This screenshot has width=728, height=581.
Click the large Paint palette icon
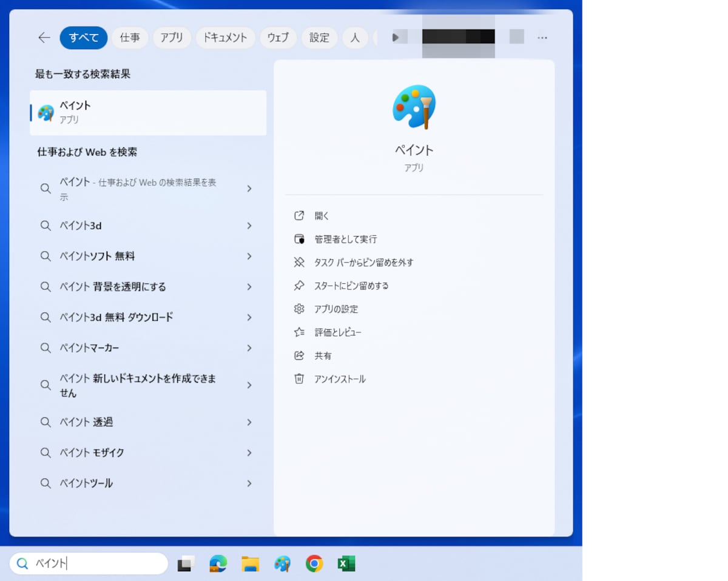point(414,107)
